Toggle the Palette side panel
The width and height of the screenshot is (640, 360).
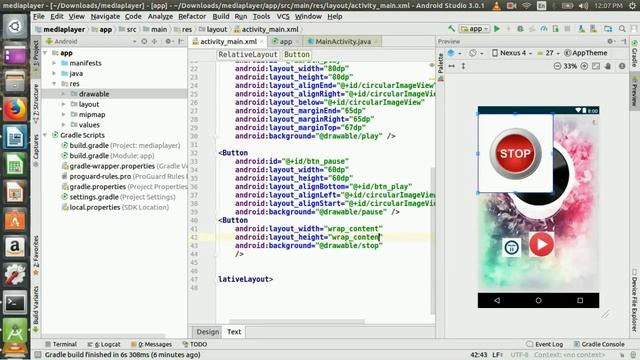click(440, 67)
